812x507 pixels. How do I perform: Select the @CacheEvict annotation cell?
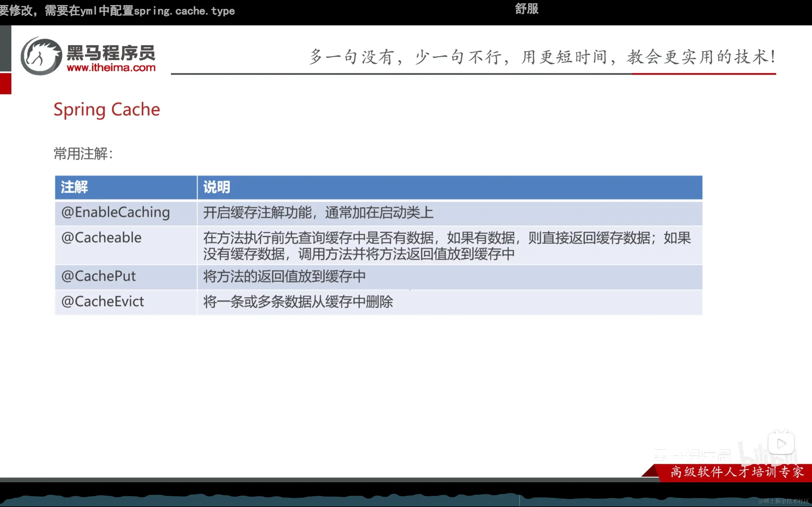tap(103, 302)
